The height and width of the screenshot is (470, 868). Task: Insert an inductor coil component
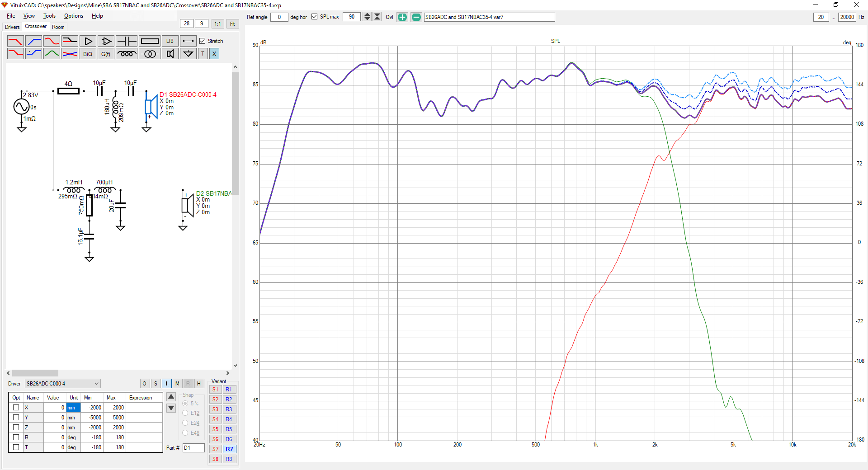pos(127,54)
